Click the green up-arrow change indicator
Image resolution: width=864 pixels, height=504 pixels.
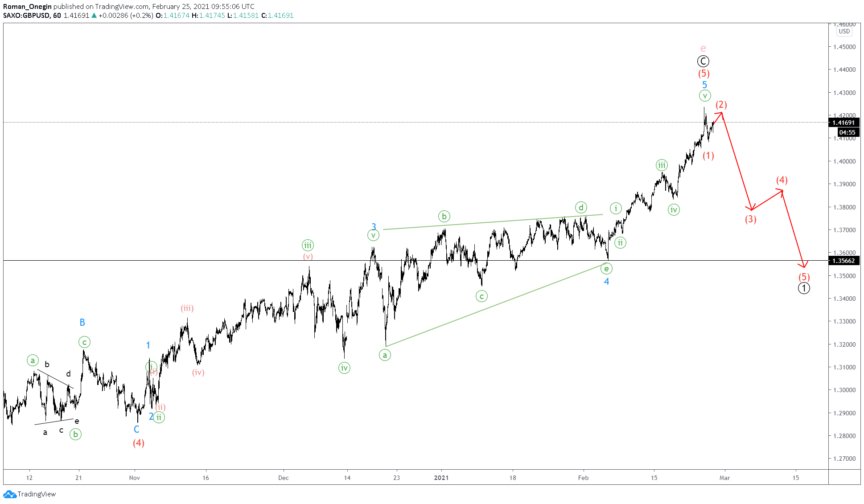point(94,15)
